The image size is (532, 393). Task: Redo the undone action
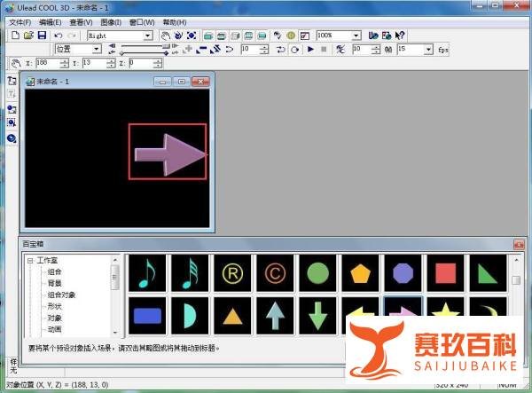click(72, 35)
